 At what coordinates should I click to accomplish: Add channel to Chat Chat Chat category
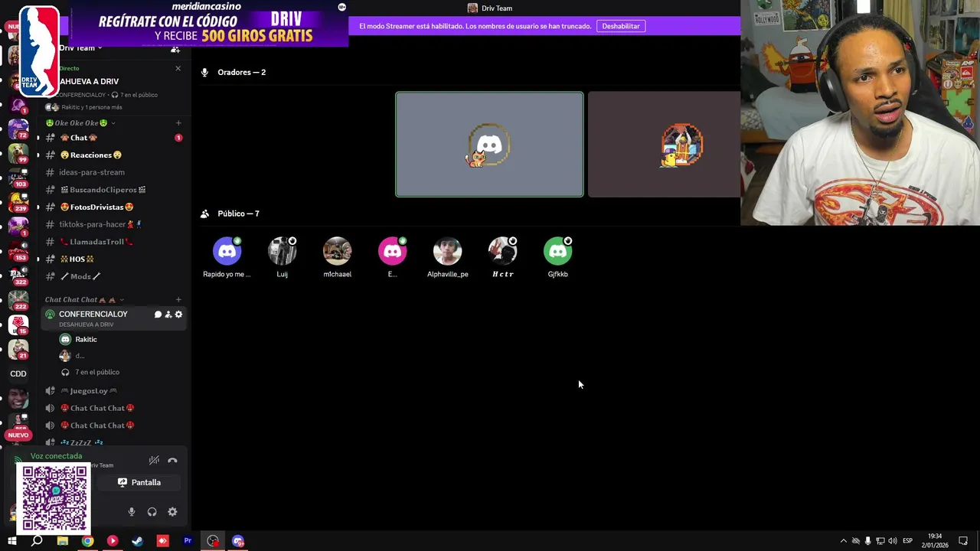tap(178, 299)
